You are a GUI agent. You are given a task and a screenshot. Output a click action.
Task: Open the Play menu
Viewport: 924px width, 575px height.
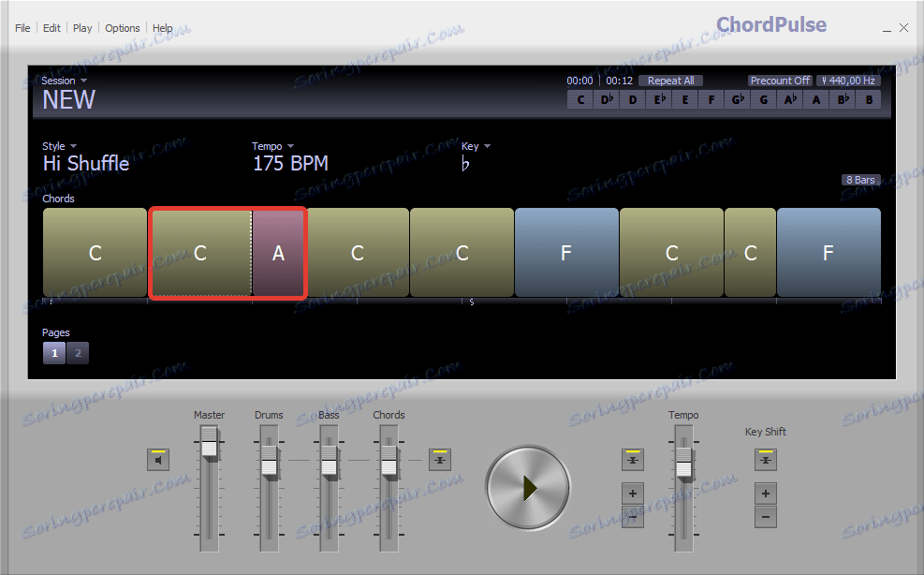click(82, 28)
